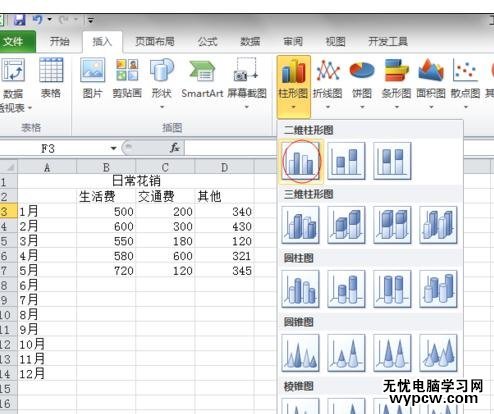The image size is (494, 414).
Task: Switch to the 开始 ribbon tab
Action: (x=59, y=42)
